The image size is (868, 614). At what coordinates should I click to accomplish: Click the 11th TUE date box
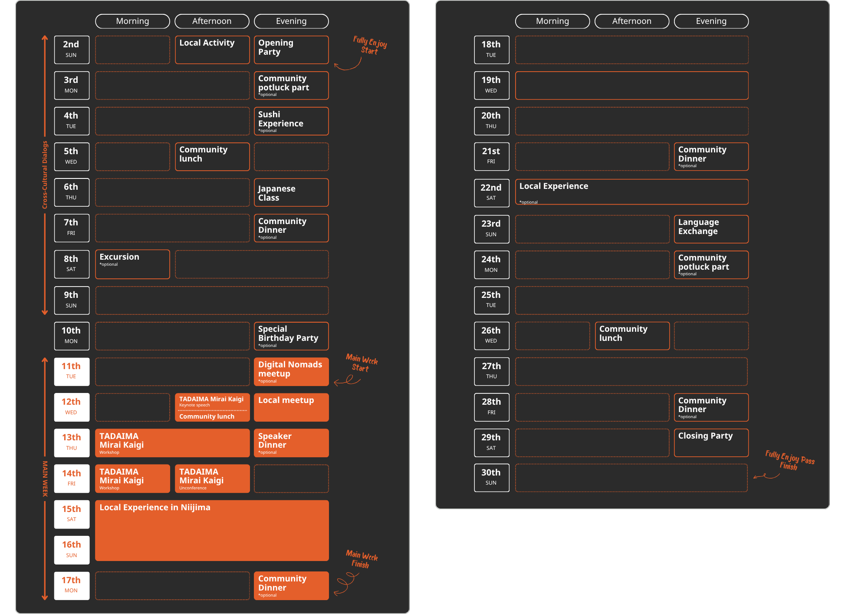pyautogui.click(x=72, y=371)
